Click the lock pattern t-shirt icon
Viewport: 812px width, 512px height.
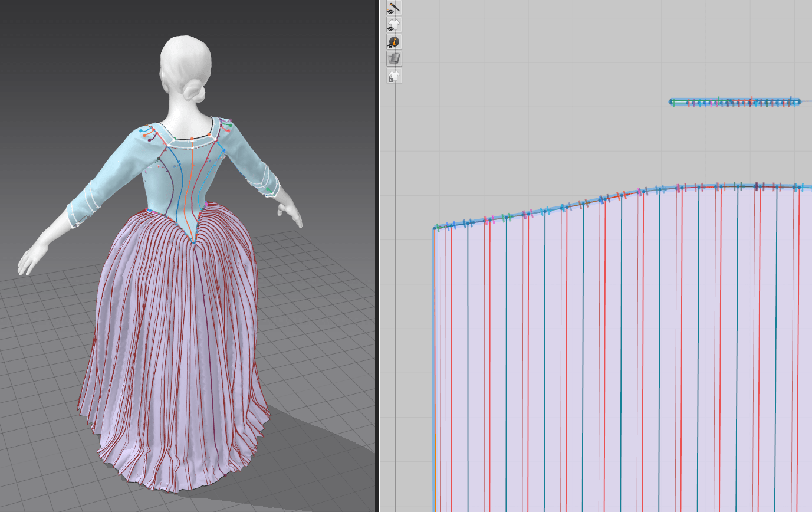coord(394,76)
